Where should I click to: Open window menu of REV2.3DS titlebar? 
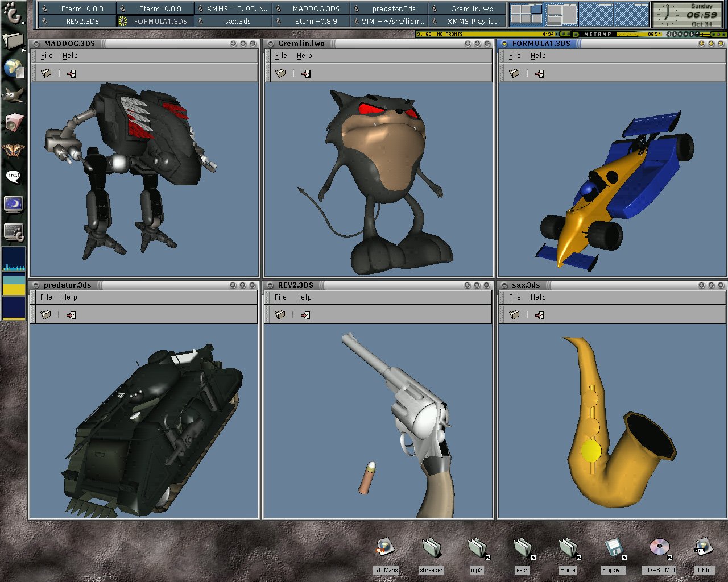tap(270, 285)
